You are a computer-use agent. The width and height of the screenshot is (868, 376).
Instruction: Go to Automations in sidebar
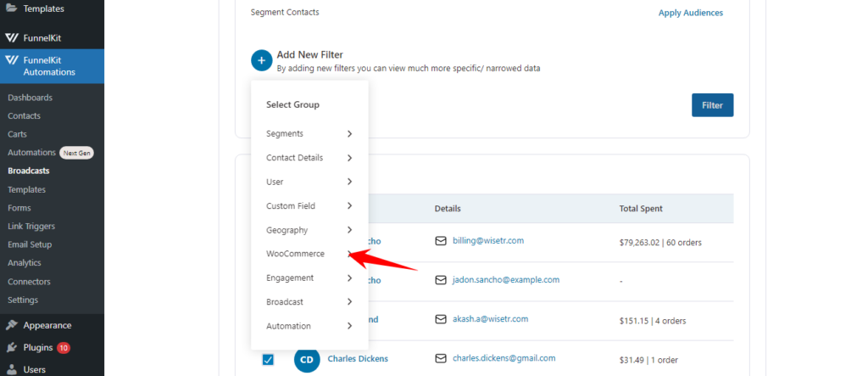pyautogui.click(x=31, y=153)
